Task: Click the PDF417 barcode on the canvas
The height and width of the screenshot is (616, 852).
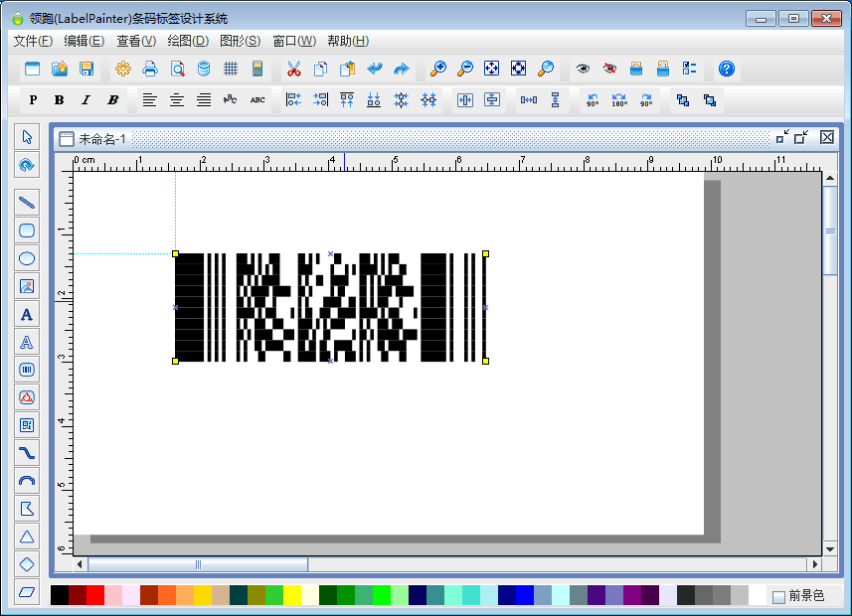Action: coord(330,307)
